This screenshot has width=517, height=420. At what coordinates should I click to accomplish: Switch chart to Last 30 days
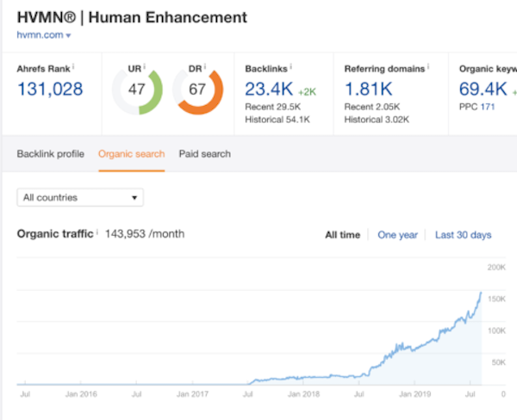464,235
